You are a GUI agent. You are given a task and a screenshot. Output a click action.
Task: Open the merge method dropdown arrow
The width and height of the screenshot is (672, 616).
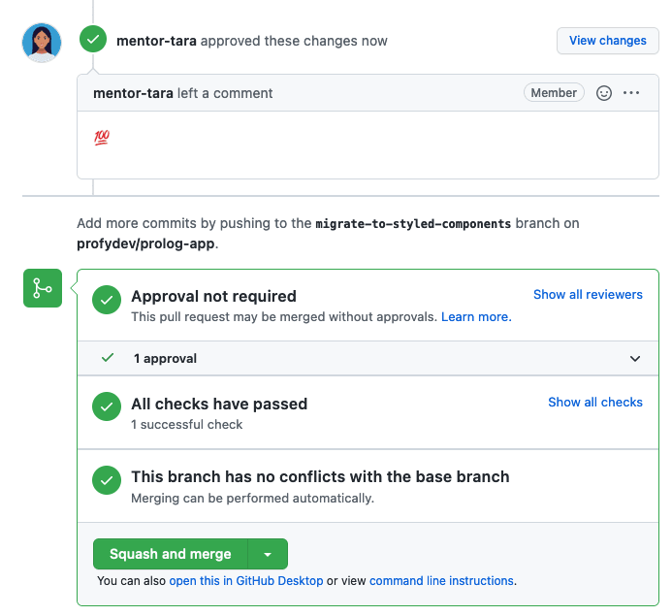pyautogui.click(x=268, y=554)
